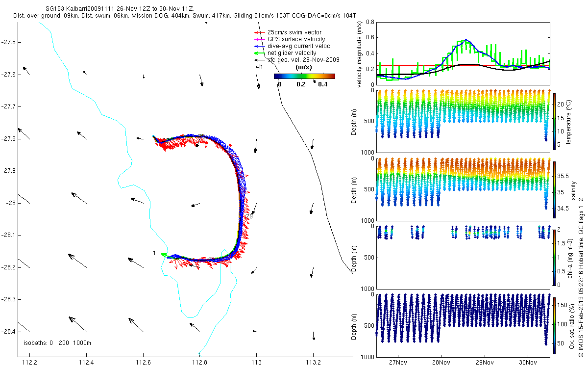
Task: Click the 'isobaths: 0 200 1000m' note
Action: 57,343
